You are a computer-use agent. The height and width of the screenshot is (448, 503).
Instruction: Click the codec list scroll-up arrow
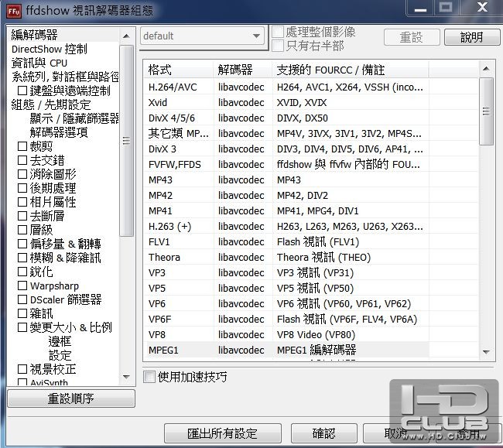[486, 68]
